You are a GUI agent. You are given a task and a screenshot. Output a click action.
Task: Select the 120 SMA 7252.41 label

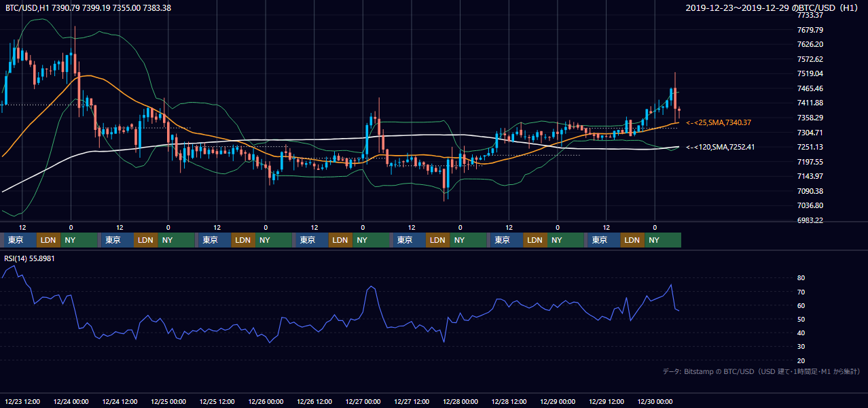(x=720, y=147)
